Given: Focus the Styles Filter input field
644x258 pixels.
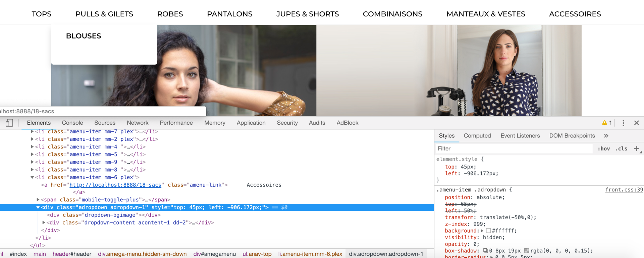Looking at the screenshot, I should (x=514, y=148).
